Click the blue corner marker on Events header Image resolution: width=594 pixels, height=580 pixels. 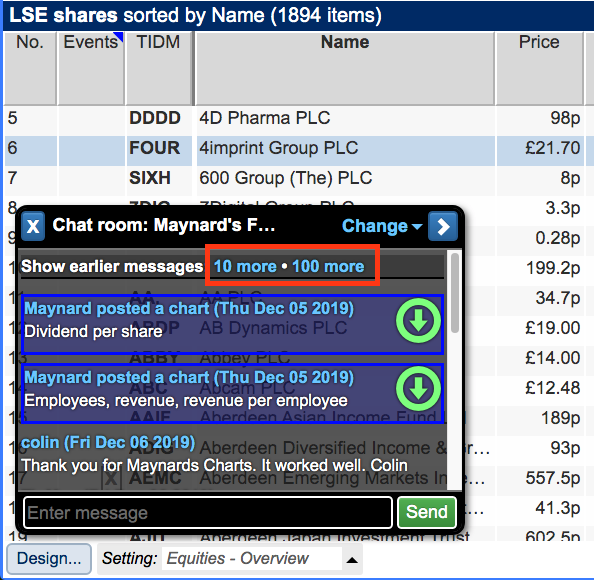(x=119, y=37)
